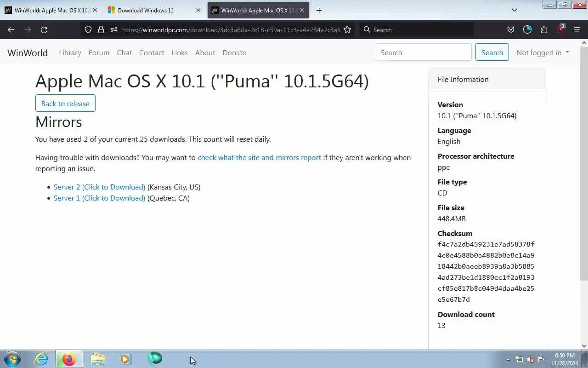Open Windows Explorer folder on taskbar
The width and height of the screenshot is (588, 368).
[98, 359]
